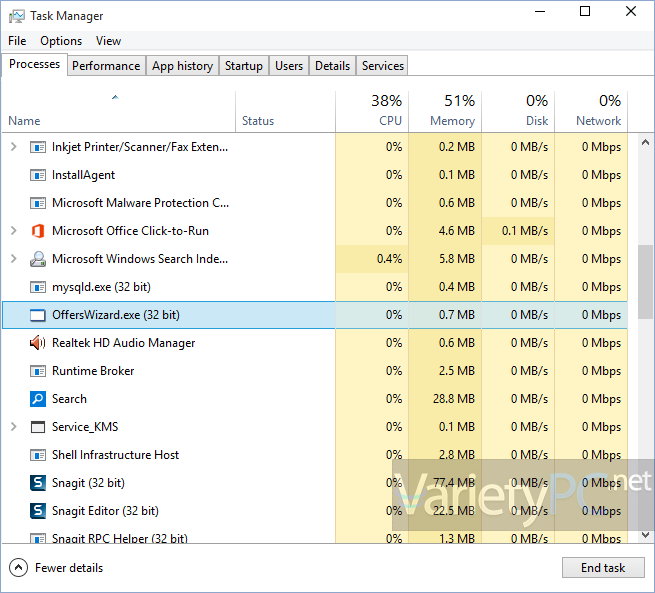The width and height of the screenshot is (655, 593).
Task: Click the Microsoft Malware Protection process icon
Action: click(38, 203)
